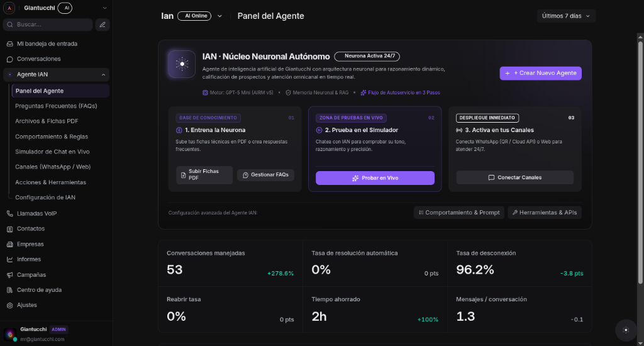644x346 pixels.
Task: Select Panel del Agente in the sidebar
Action: (x=60, y=91)
